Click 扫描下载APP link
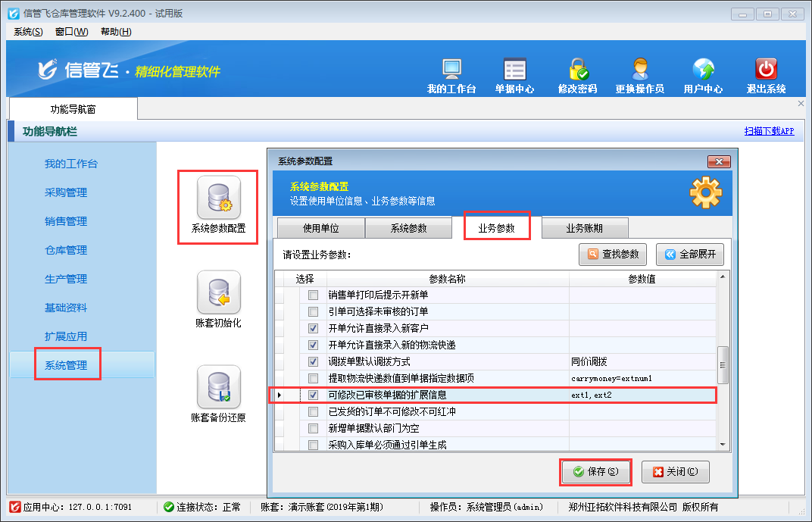The width and height of the screenshot is (812, 522). point(769,131)
